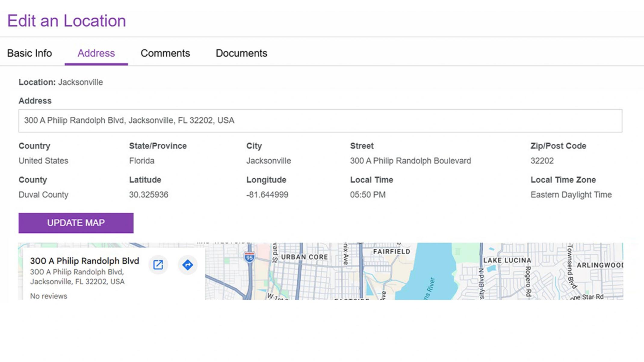Click the Latitude value 30.325936
Image resolution: width=644 pixels, height=362 pixels.
(149, 195)
